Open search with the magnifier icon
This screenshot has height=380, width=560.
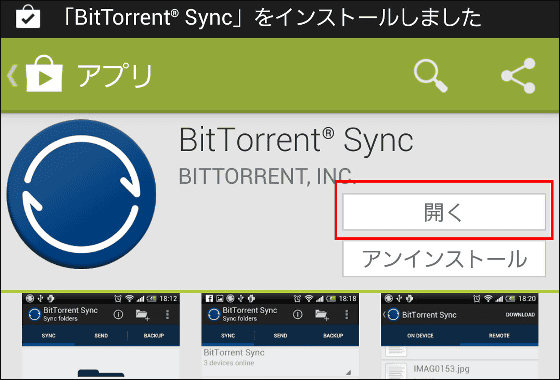pos(431,75)
